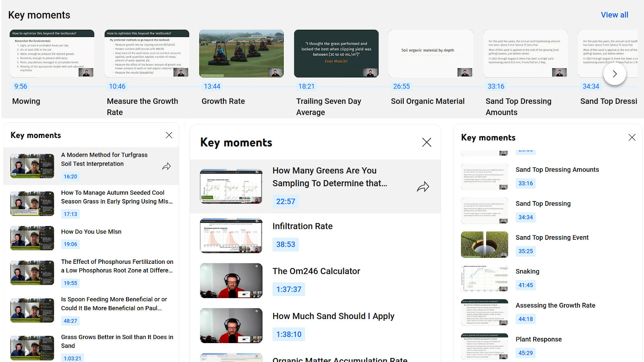Click the share arrow on Turfgrass Soil Test moment
Image resolution: width=644 pixels, height=362 pixels.
167,166
